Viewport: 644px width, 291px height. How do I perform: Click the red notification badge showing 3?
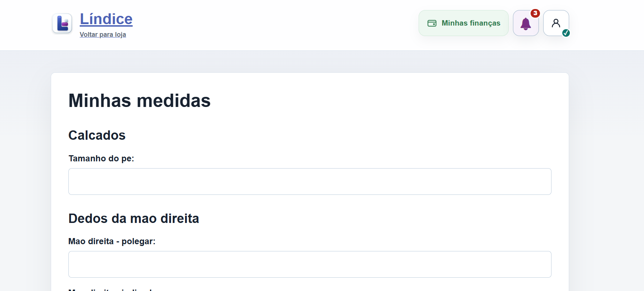[x=535, y=13]
